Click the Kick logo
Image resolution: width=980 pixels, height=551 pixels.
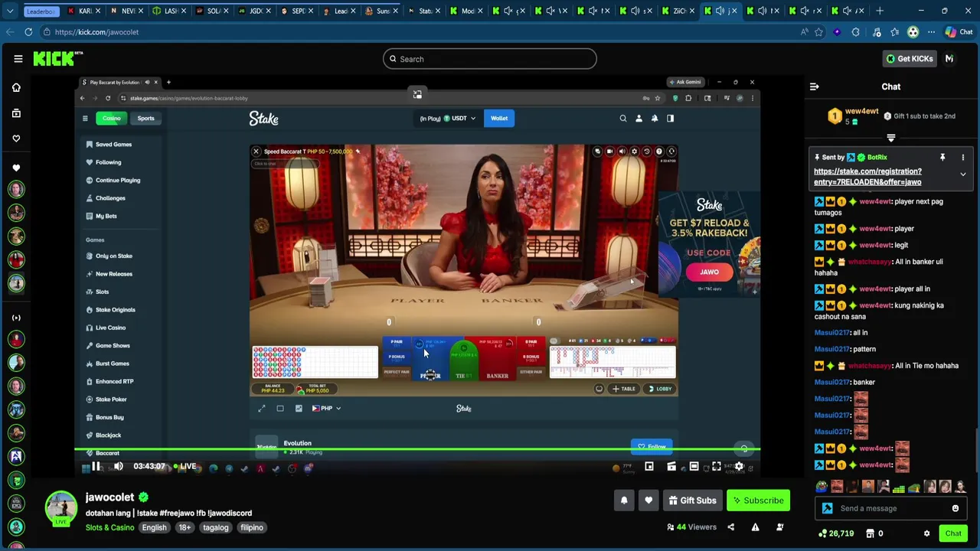pyautogui.click(x=57, y=59)
